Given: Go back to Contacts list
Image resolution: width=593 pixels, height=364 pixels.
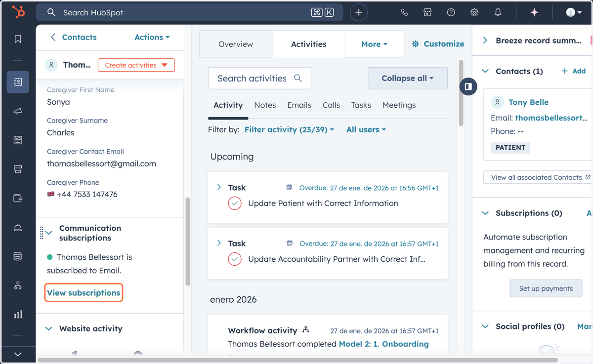Looking at the screenshot, I should pyautogui.click(x=74, y=37).
